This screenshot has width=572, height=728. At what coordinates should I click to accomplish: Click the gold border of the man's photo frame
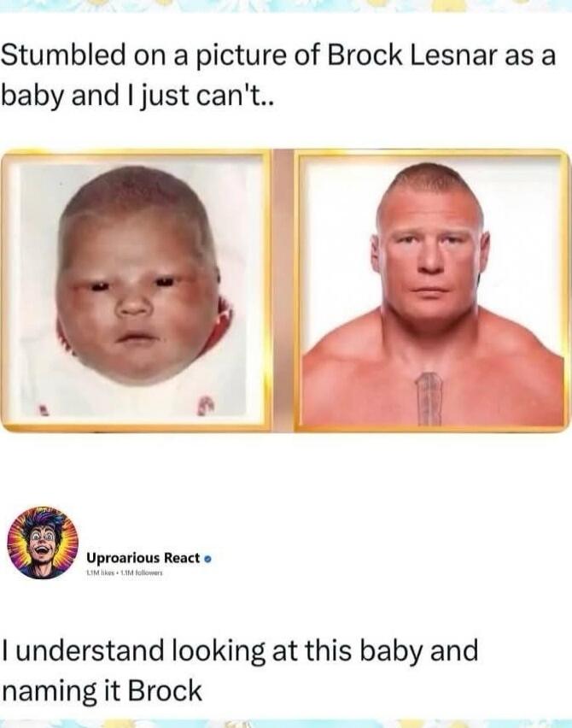(432, 153)
